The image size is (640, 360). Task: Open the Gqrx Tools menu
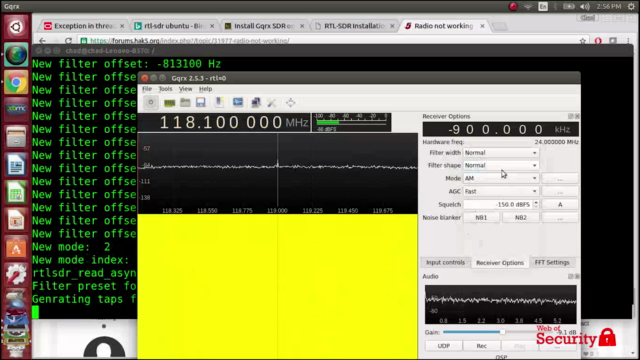pos(165,89)
